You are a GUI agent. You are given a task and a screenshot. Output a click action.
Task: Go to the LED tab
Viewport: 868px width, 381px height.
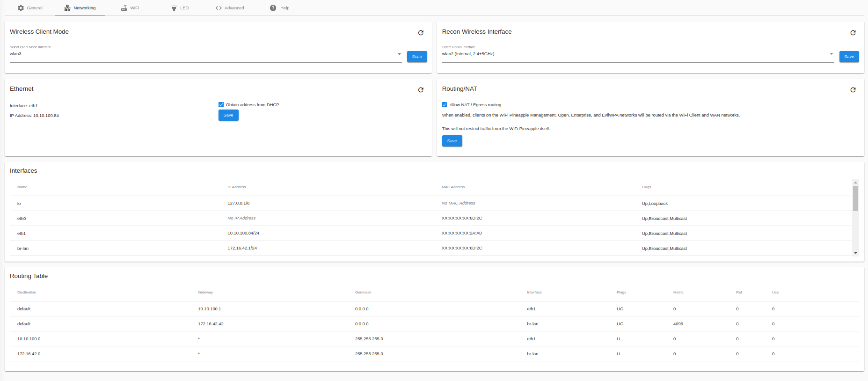180,8
